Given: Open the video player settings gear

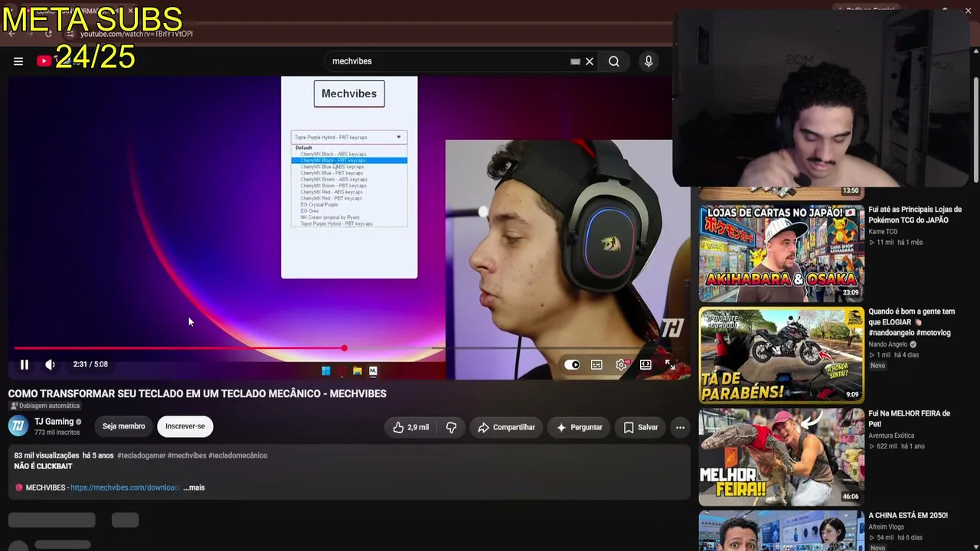Looking at the screenshot, I should click(x=621, y=364).
